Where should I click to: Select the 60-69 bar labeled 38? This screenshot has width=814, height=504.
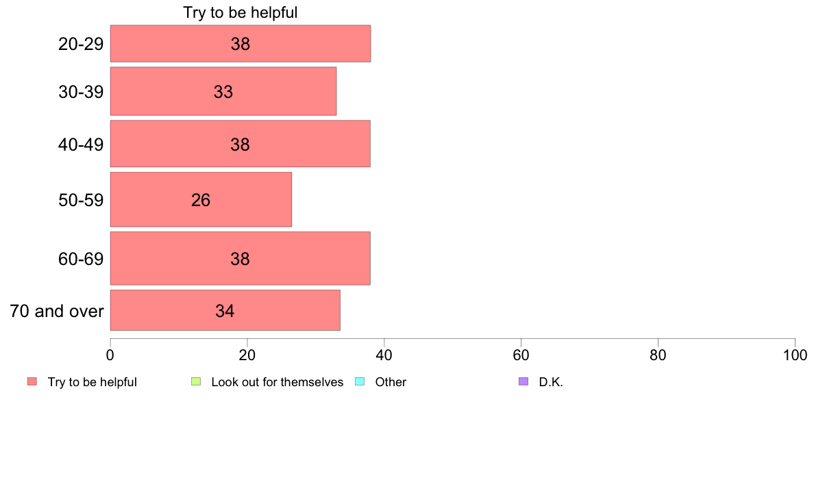point(241,258)
